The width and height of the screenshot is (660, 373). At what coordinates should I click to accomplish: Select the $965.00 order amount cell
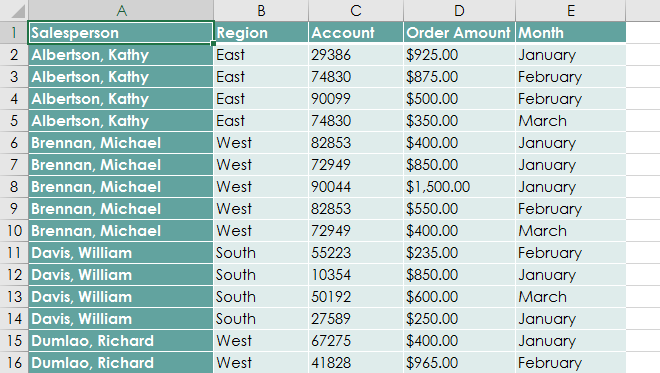[x=459, y=362]
